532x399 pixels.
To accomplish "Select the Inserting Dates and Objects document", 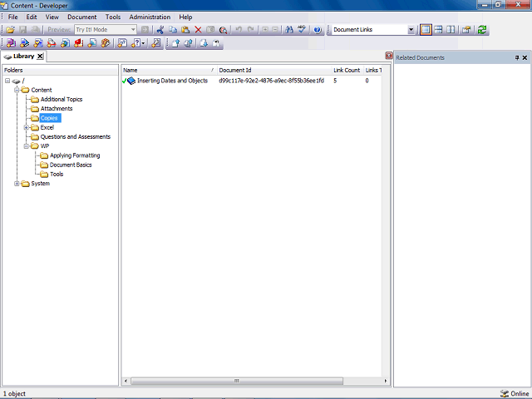I will coord(172,81).
